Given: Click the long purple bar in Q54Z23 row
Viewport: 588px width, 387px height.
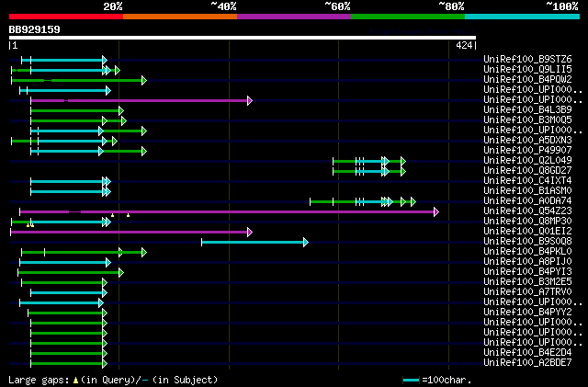Looking at the screenshot, I should [229, 211].
